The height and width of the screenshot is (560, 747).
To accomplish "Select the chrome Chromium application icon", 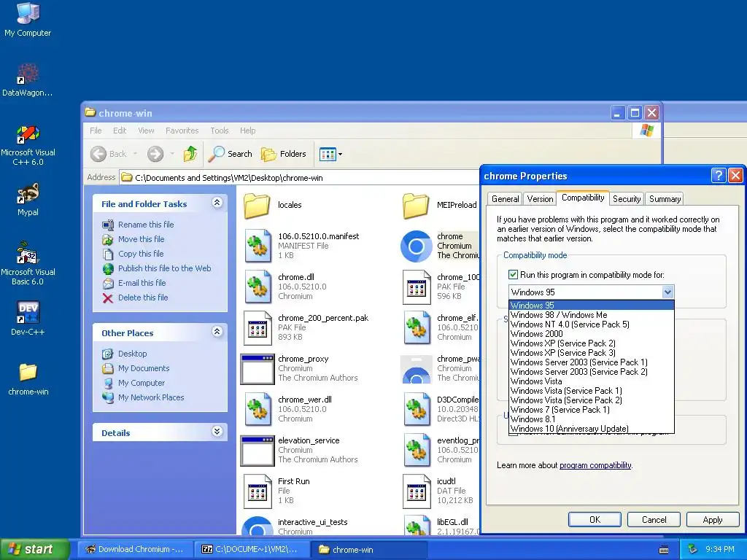I will click(417, 246).
